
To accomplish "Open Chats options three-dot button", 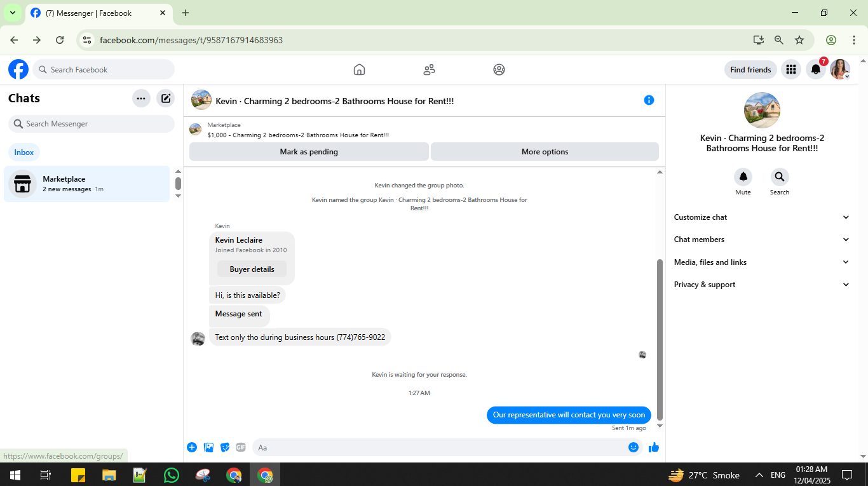I will tap(141, 98).
